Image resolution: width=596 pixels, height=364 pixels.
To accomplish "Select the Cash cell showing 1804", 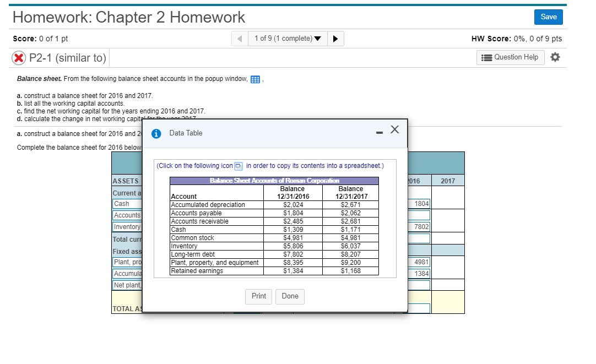I will coord(418,203).
